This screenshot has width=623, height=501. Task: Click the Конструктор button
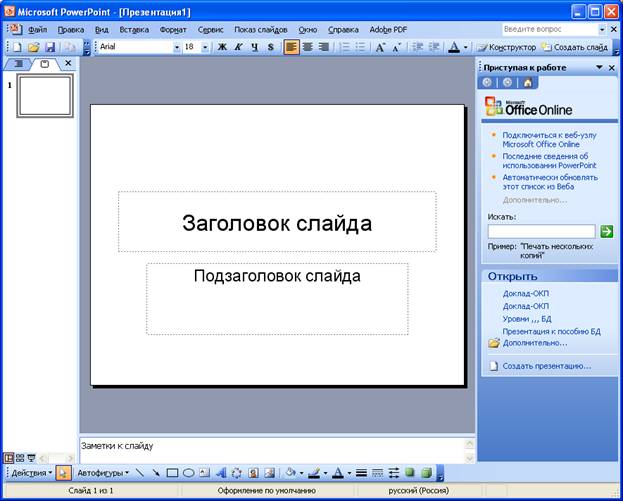[x=506, y=47]
